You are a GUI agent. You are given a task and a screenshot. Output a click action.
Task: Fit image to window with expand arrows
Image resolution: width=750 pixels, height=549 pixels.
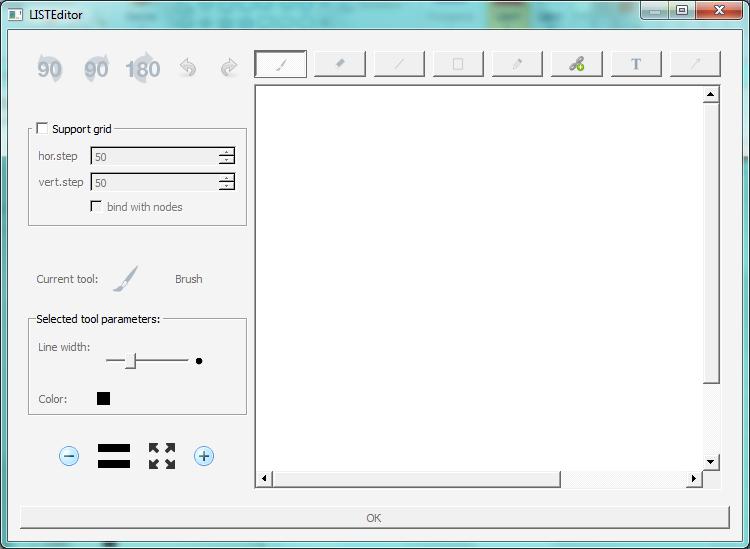[162, 456]
